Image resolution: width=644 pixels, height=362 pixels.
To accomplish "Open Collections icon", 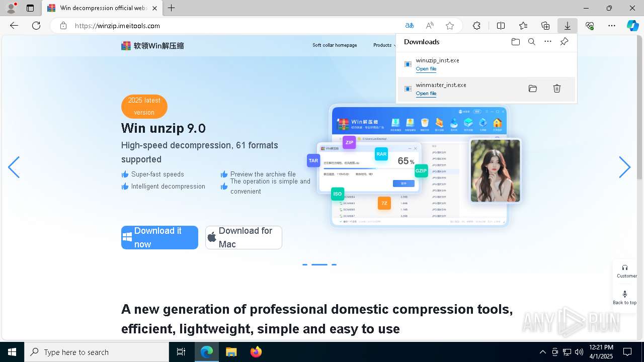I will point(545,26).
